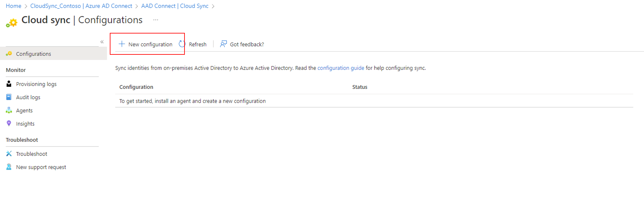Click the Cloud sync gears icon in title

click(x=12, y=23)
